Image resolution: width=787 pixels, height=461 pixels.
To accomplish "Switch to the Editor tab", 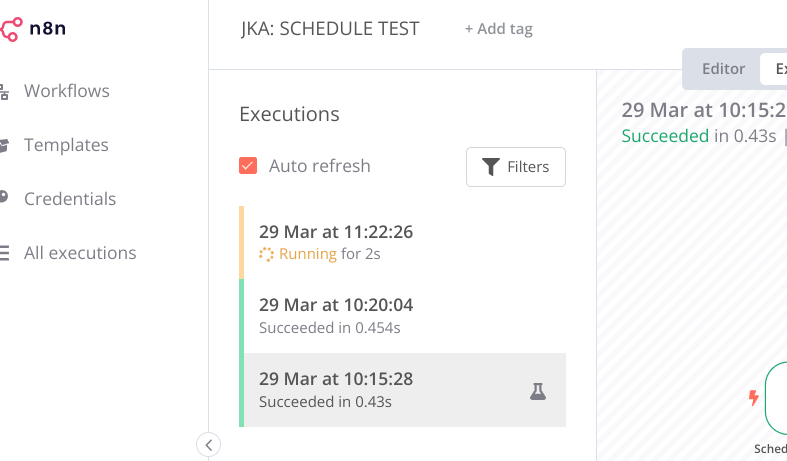I will pyautogui.click(x=723, y=69).
